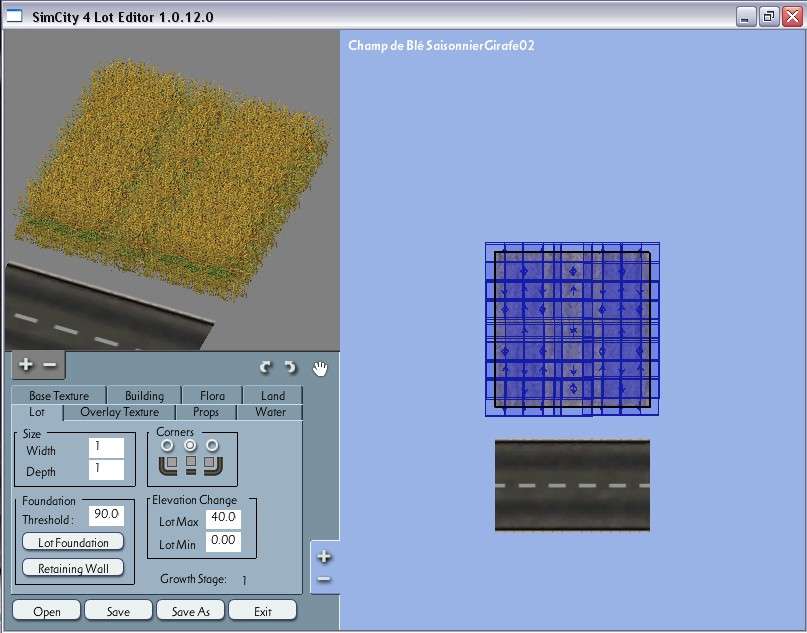Viewport: 807px width, 633px height.
Task: Click the road tile in plan view
Action: pos(572,485)
